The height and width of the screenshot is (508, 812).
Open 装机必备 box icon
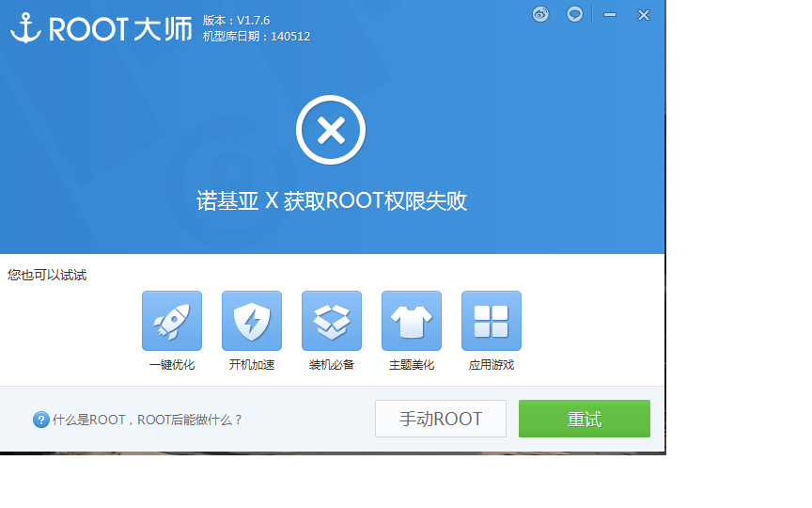pos(332,321)
